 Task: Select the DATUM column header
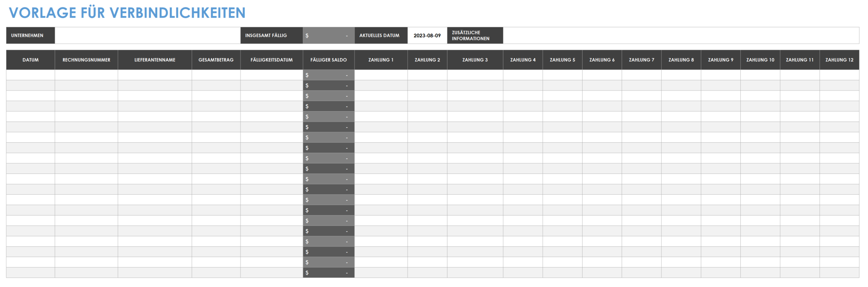tap(30, 60)
